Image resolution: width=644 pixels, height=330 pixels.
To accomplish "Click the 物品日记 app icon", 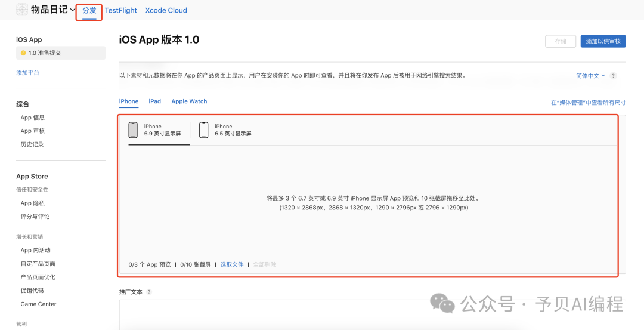I will coord(22,10).
